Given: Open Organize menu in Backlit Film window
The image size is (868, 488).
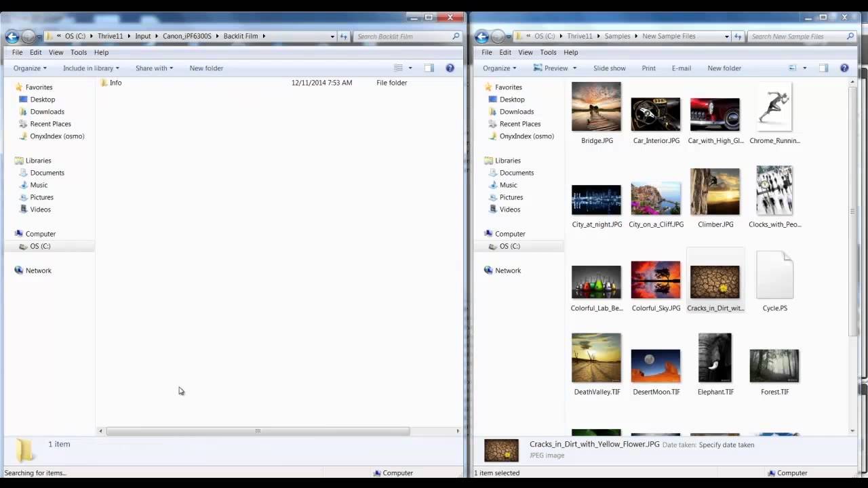Looking at the screenshot, I should (30, 68).
